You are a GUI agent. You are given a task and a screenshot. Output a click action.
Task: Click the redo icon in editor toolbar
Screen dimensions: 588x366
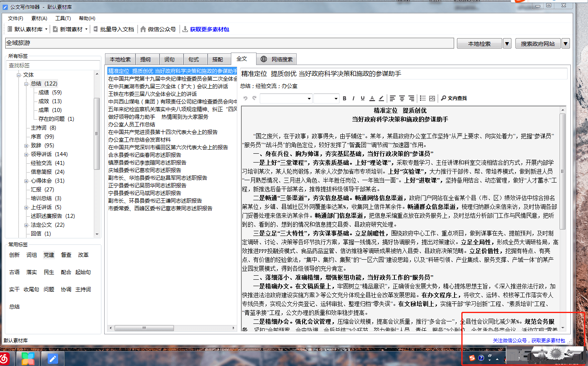(x=254, y=98)
